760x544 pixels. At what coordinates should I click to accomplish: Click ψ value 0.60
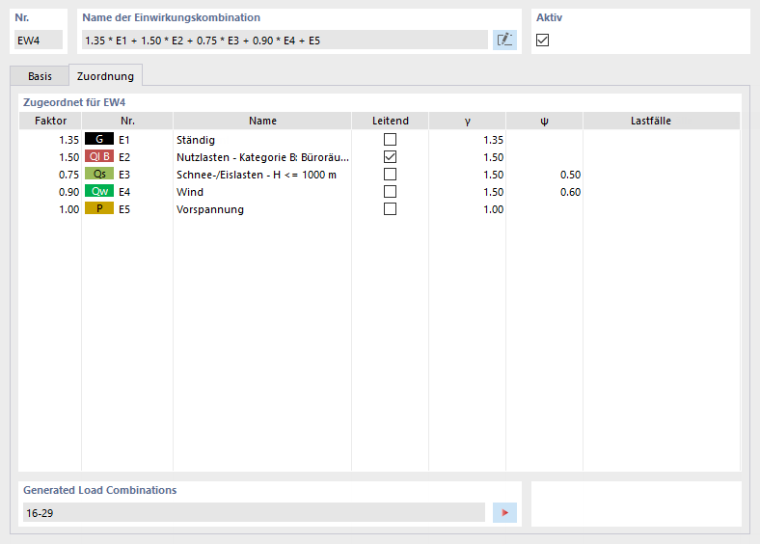pyautogui.click(x=570, y=192)
